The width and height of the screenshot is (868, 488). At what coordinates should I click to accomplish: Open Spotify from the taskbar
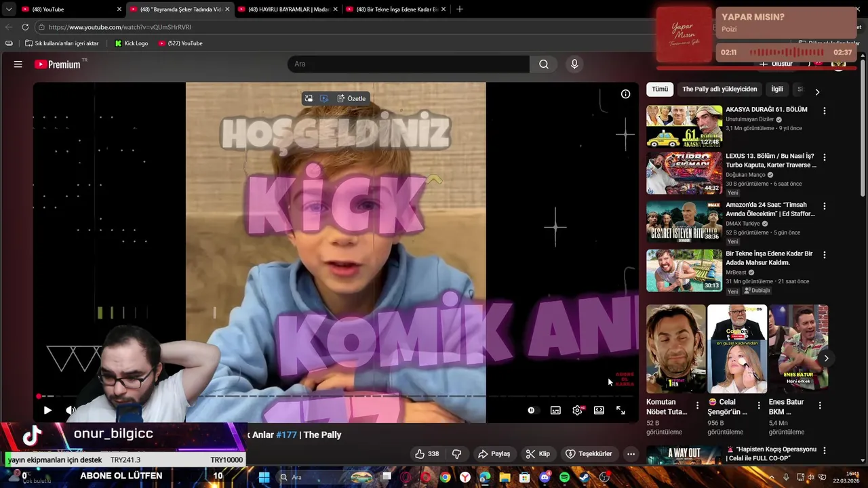coord(565,477)
